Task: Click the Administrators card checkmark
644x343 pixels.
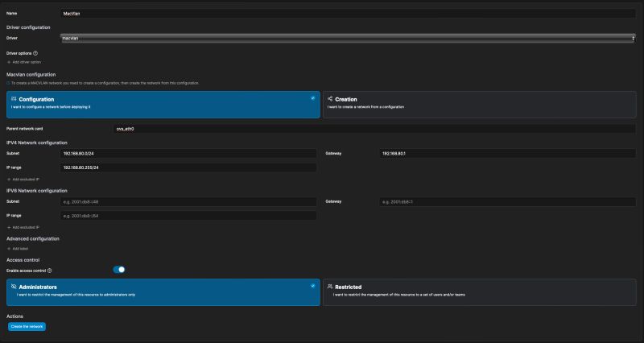Action: [313, 286]
